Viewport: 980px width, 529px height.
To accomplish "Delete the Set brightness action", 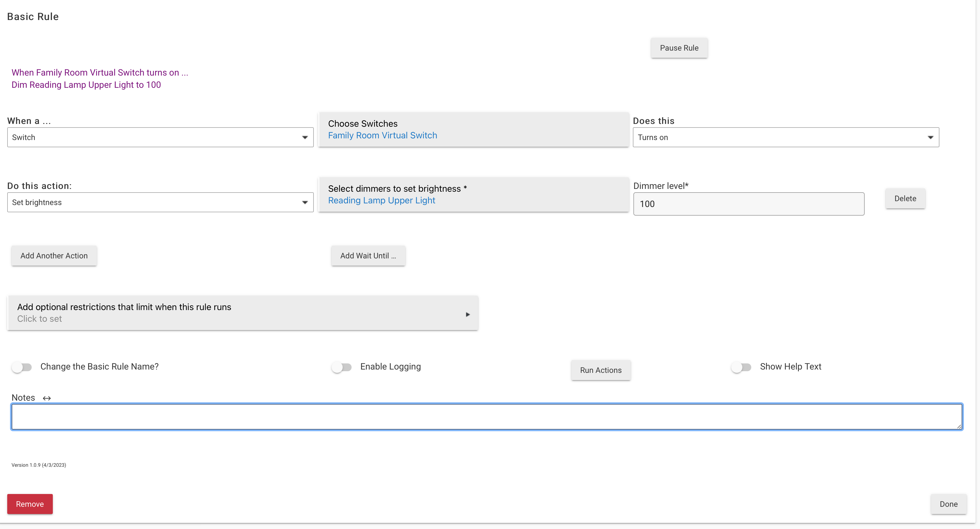I will [x=905, y=199].
